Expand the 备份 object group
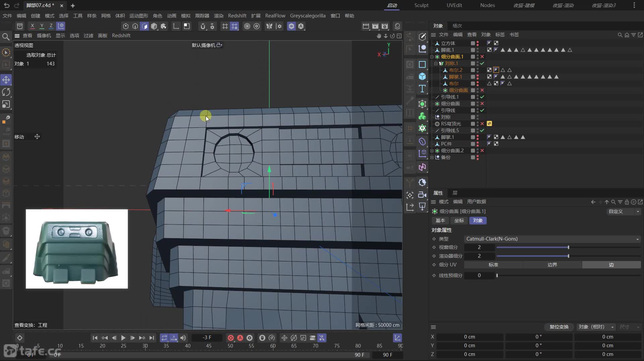 point(432,157)
